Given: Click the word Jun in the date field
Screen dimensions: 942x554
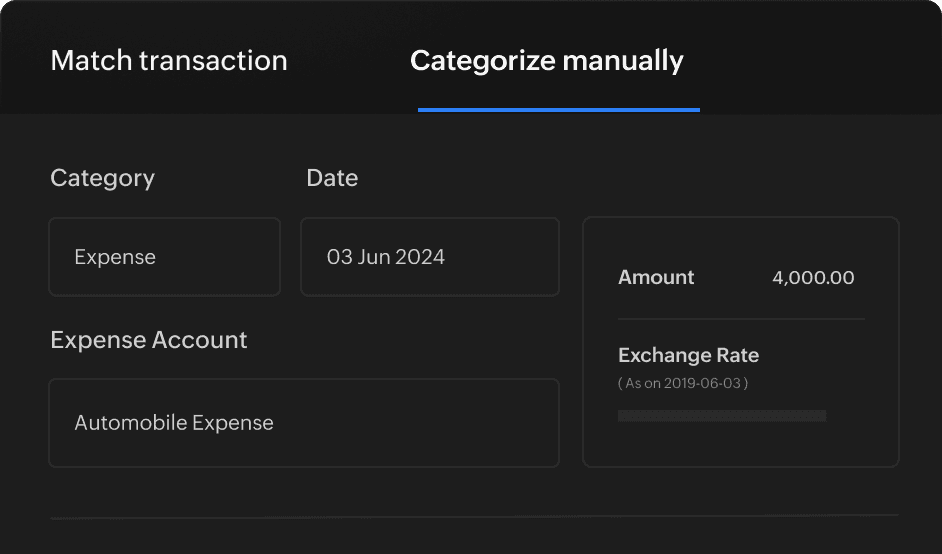Looking at the screenshot, I should [374, 257].
